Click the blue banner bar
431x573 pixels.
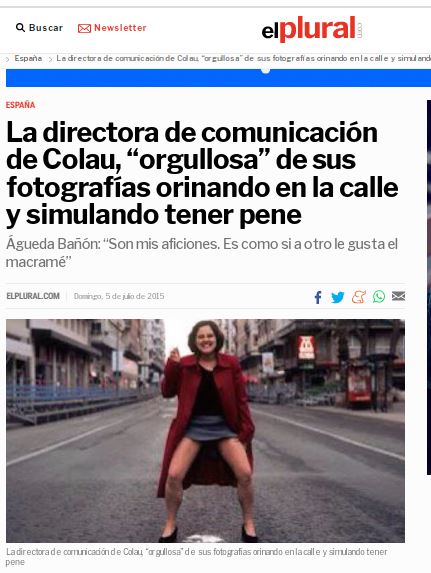click(218, 78)
